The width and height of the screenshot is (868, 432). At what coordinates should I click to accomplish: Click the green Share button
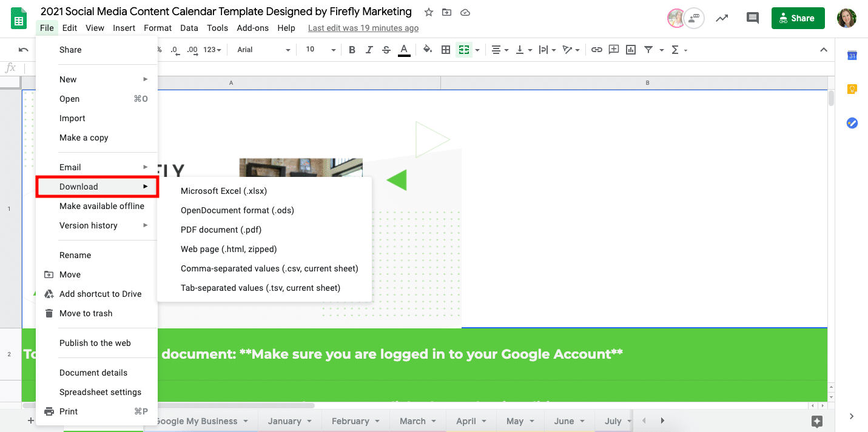[x=798, y=18]
